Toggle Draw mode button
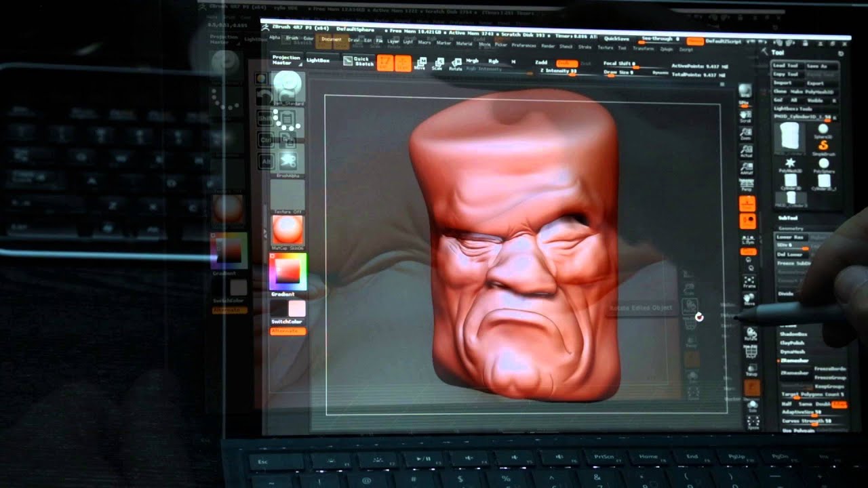Screen dimensions: 868x488 [x=403, y=63]
